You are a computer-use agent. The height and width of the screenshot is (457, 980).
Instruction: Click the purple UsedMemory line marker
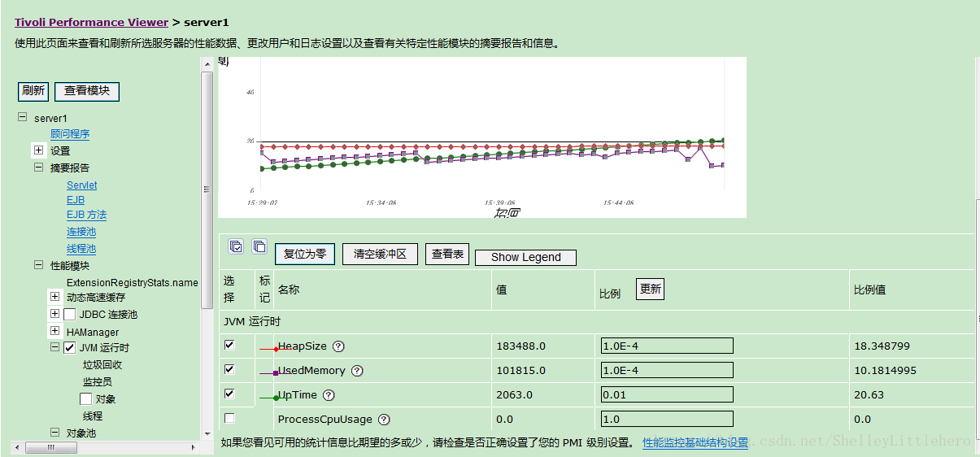point(276,373)
